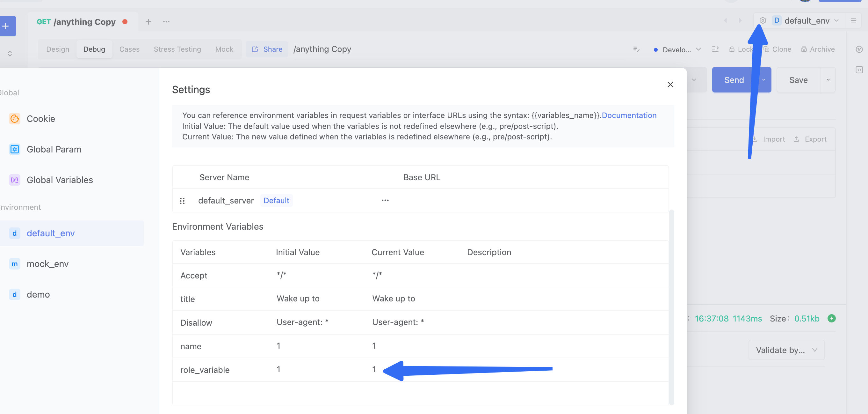Select default_env in the environment list

(72, 233)
